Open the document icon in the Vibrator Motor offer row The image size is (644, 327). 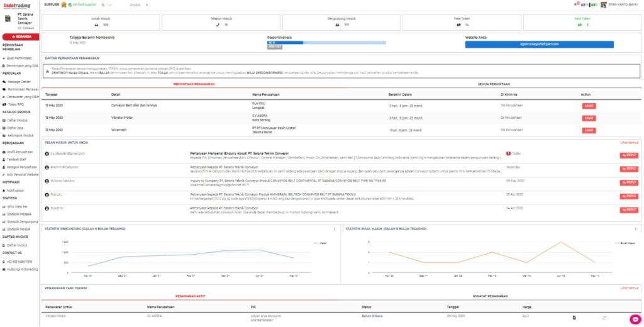point(574,318)
